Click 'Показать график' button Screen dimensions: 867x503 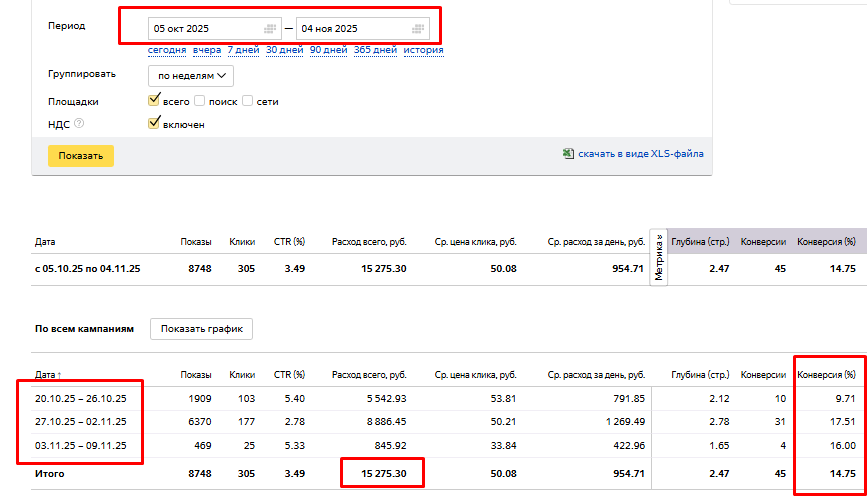point(201,329)
